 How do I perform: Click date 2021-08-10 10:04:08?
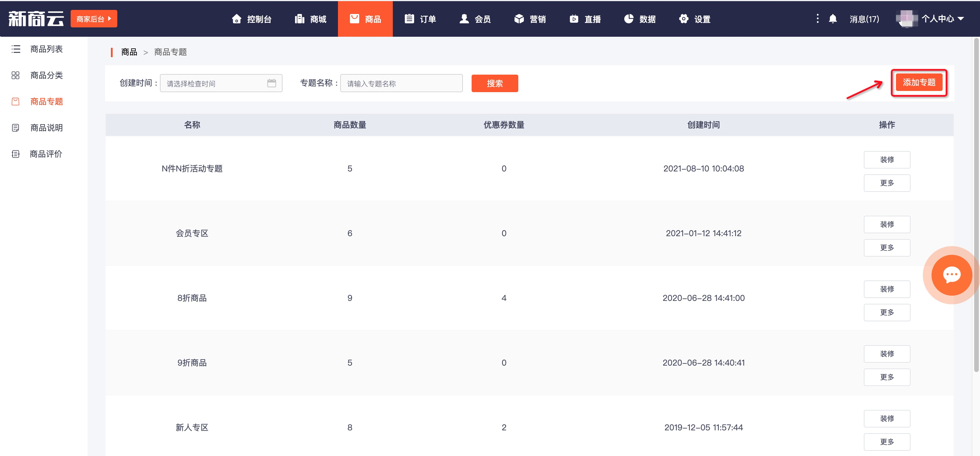click(703, 169)
